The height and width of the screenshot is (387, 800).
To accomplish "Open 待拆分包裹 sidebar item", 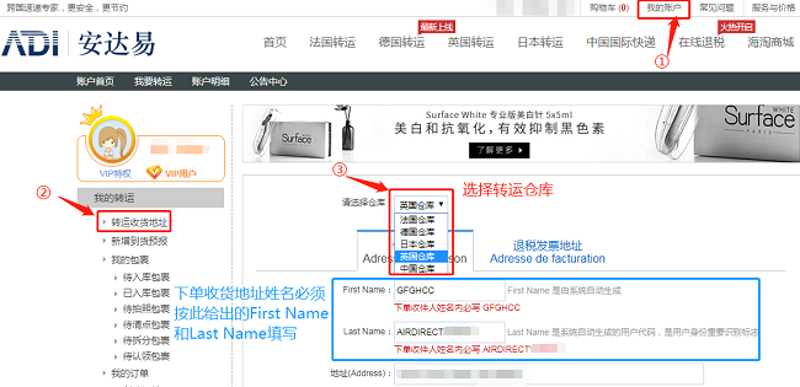I will [x=146, y=341].
